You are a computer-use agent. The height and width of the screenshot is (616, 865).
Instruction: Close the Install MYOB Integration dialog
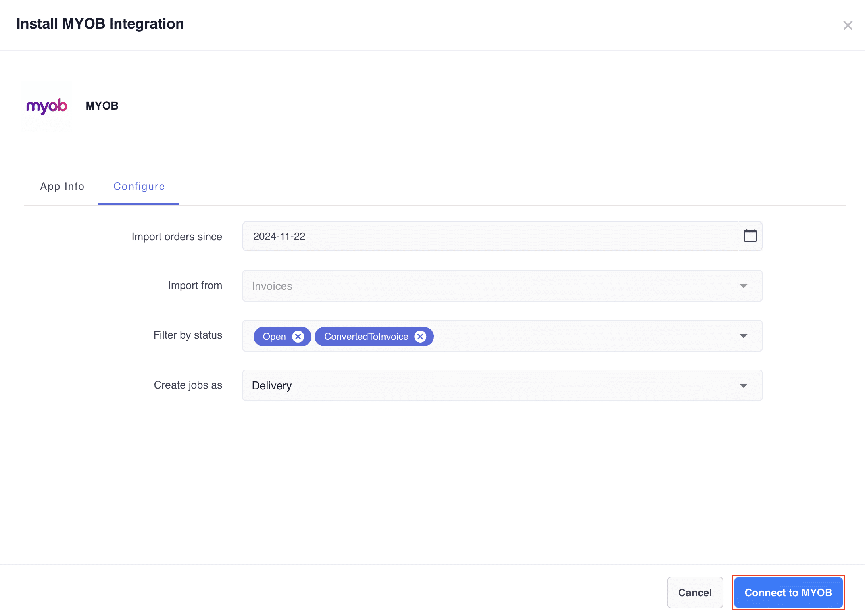[848, 25]
